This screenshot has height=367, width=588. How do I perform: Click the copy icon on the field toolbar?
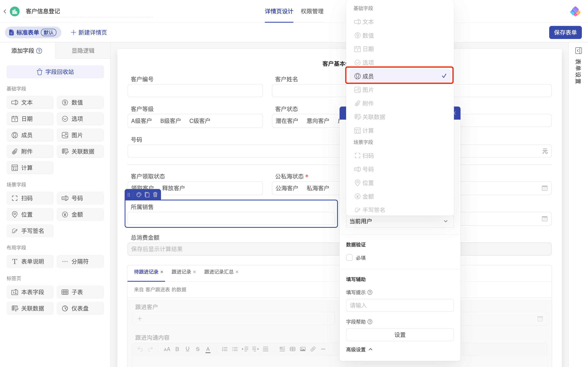pyautogui.click(x=147, y=195)
